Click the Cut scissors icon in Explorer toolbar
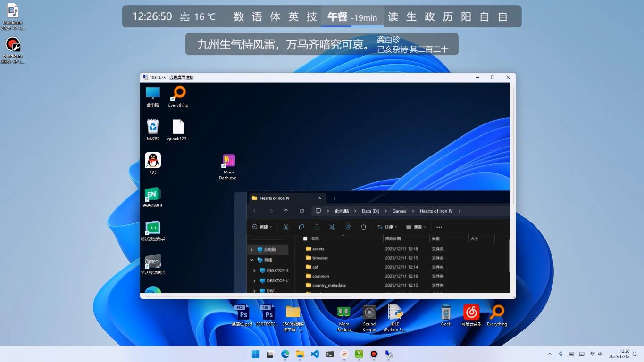 [286, 227]
